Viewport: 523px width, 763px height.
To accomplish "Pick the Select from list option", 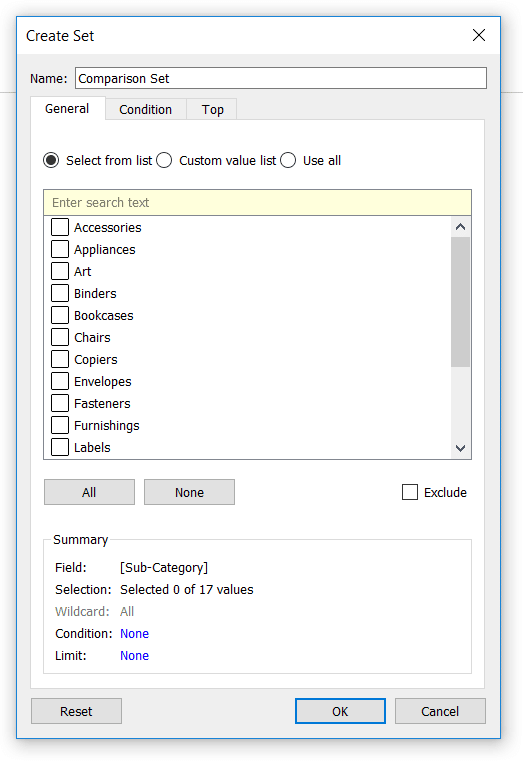I will point(51,160).
